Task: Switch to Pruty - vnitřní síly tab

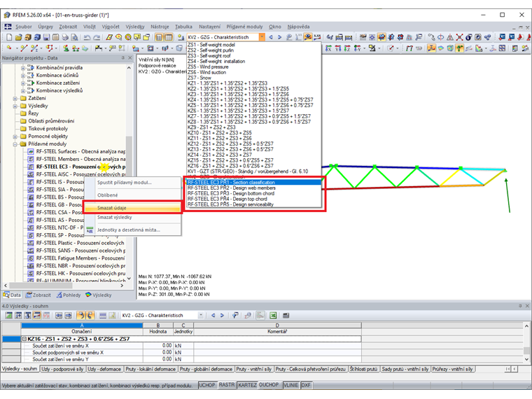Action: [x=254, y=369]
